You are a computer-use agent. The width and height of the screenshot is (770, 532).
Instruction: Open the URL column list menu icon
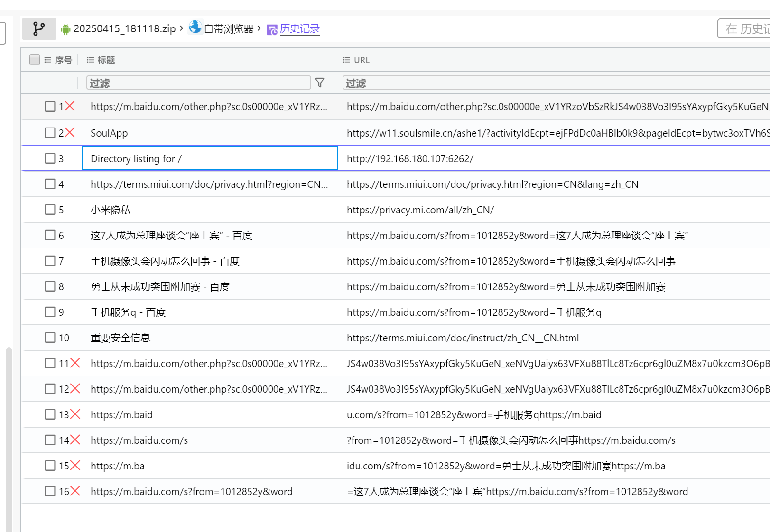pyautogui.click(x=347, y=60)
